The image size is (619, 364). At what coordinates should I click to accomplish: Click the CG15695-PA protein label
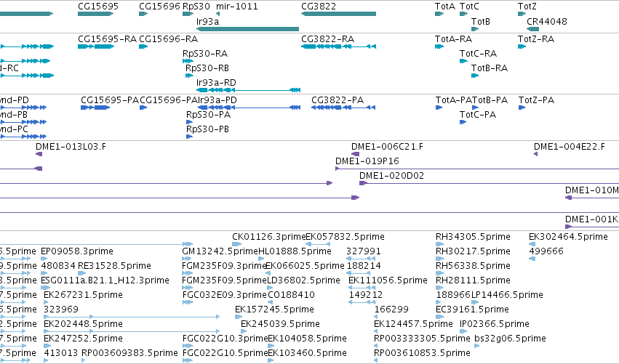pos(110,100)
